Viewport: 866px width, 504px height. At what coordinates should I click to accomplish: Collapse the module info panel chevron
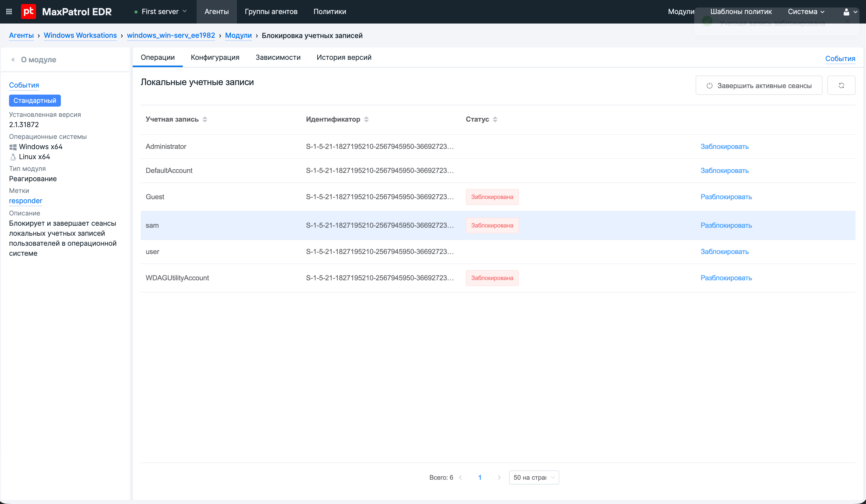pyautogui.click(x=13, y=60)
